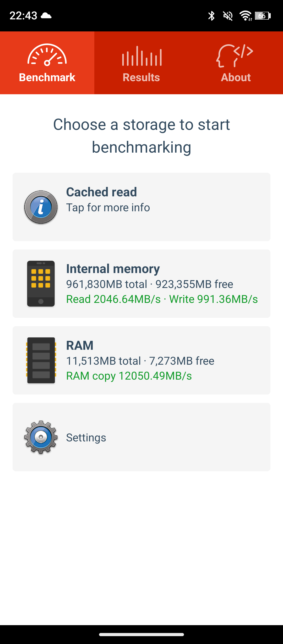
Task: Switch to the Results tab
Action: [x=141, y=63]
